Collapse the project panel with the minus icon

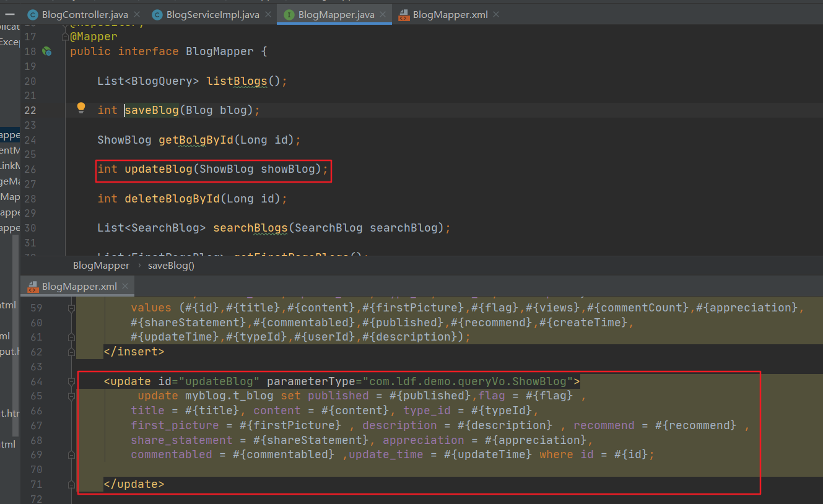(10, 14)
